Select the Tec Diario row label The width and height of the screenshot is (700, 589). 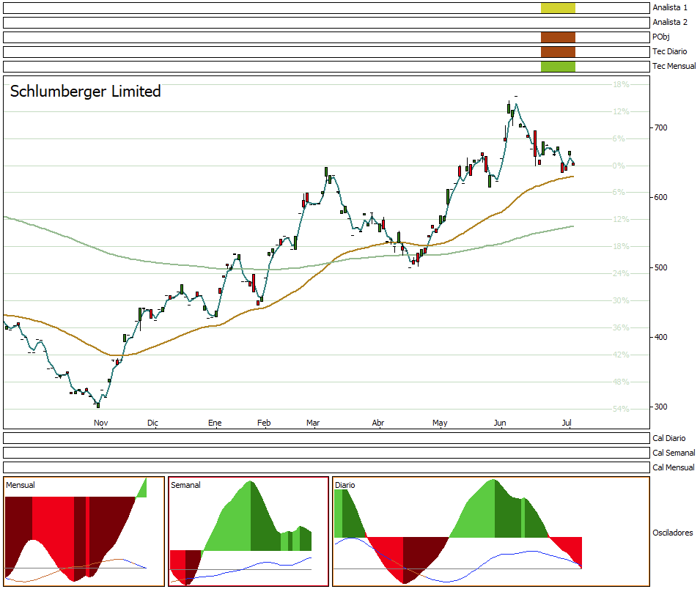tap(670, 52)
